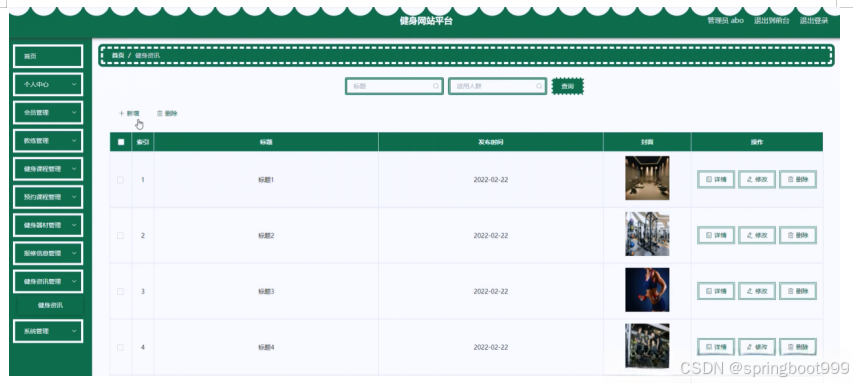
Task: Click the 管理员 abo account label
Action: coord(725,21)
